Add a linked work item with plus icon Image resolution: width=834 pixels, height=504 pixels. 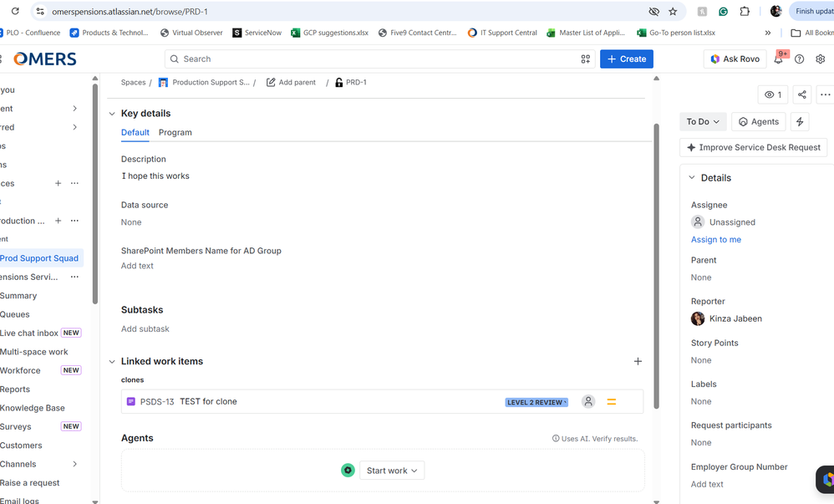(x=638, y=361)
